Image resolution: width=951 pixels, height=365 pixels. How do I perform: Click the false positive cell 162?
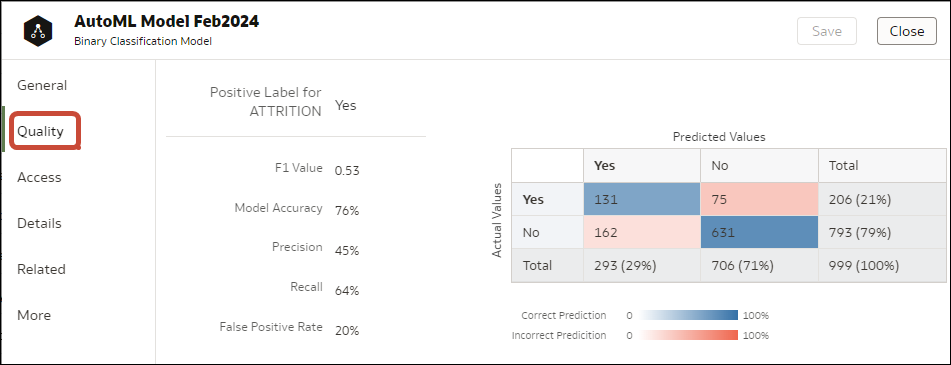(x=642, y=232)
